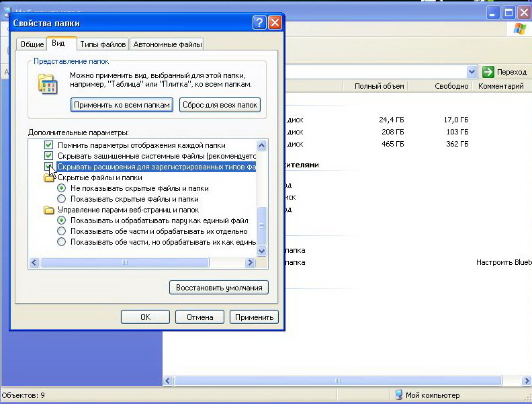Click the settings list vertical scrollbar thumb

pos(261,226)
